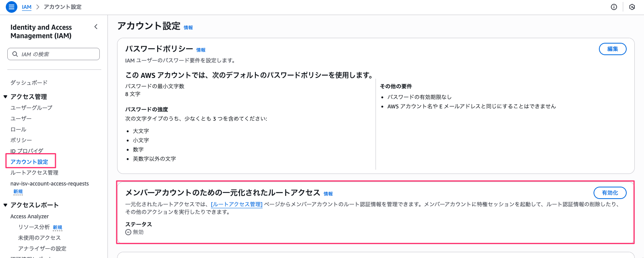
Task: Click the 小文字 list item
Action: 141,140
